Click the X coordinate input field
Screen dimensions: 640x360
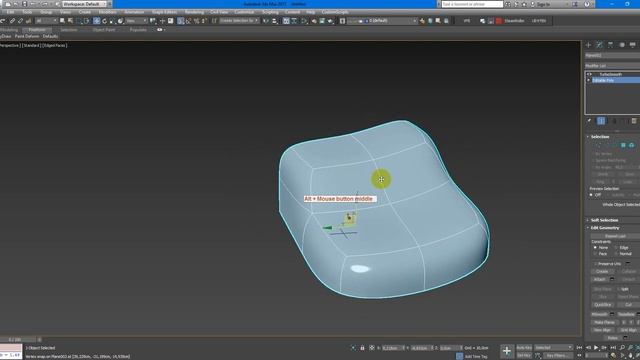pyautogui.click(x=392, y=348)
